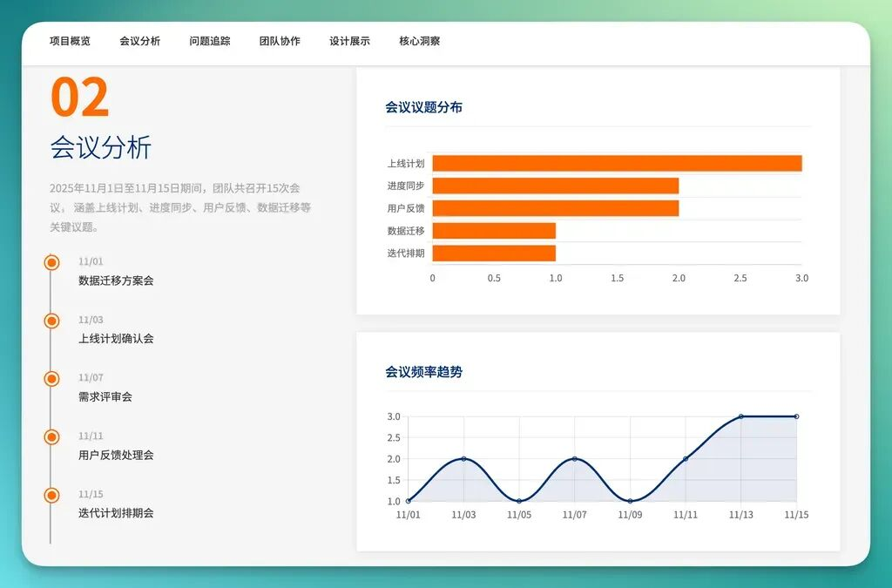Go to the 问题追踪 tab
This screenshot has height=588, width=892.
coord(210,41)
